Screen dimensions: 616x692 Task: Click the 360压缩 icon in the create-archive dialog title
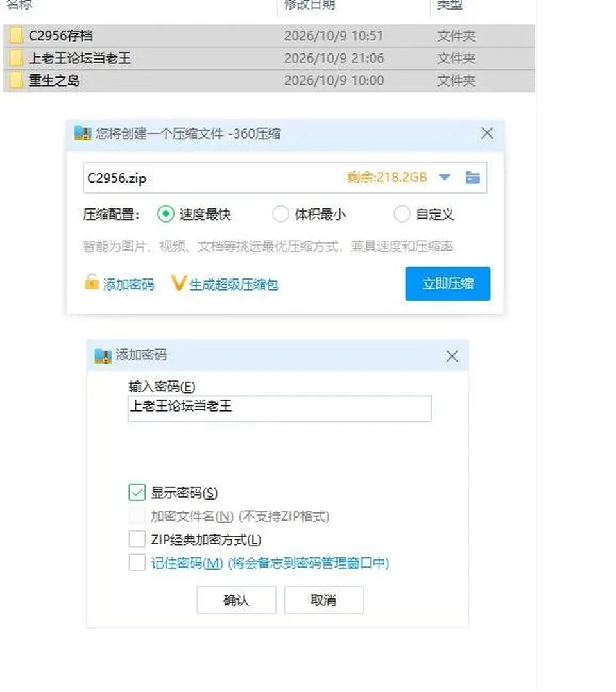point(83,133)
